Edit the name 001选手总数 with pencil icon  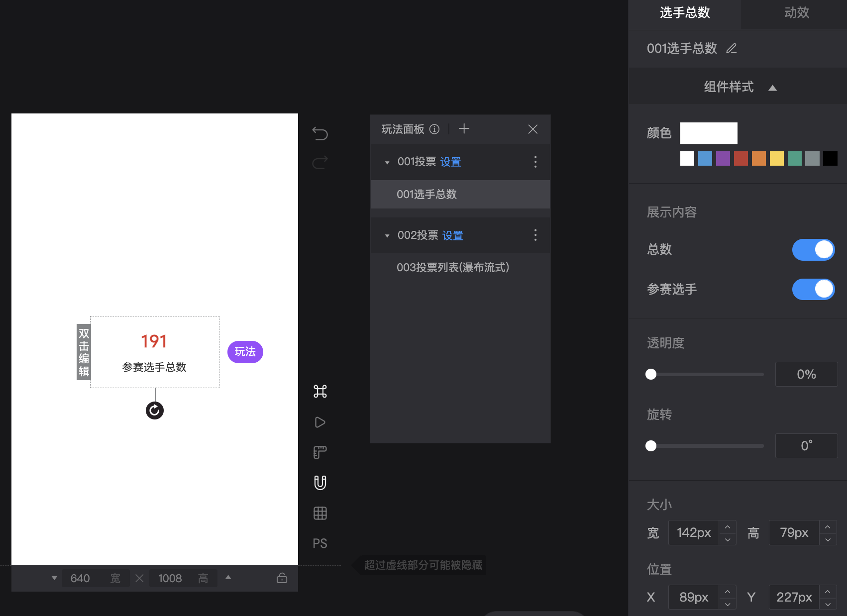(731, 48)
